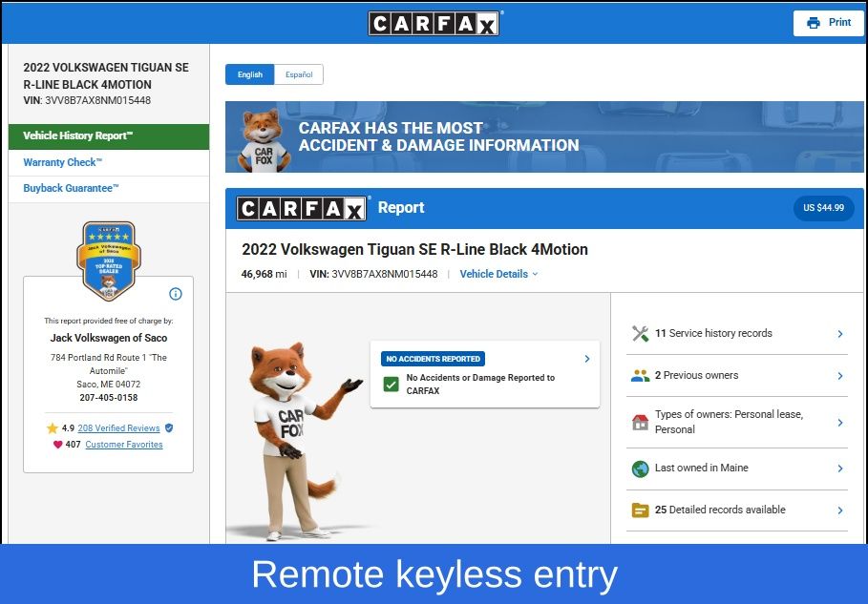
Task: Click the previous owners people icon
Action: pos(640,376)
